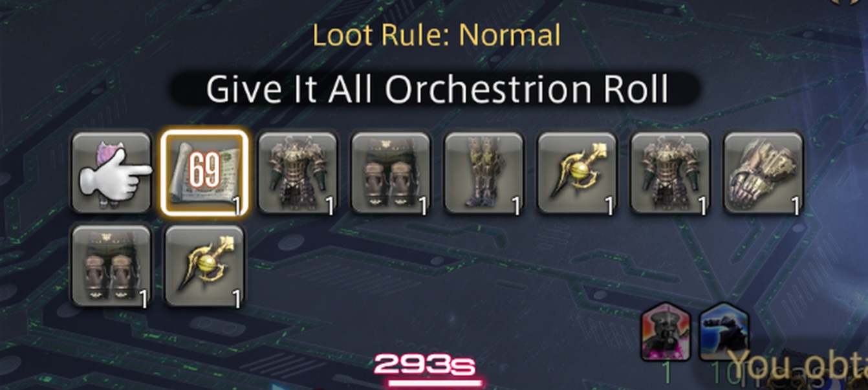
Task: Click the Loot Rule: Normal label
Action: tap(437, 36)
